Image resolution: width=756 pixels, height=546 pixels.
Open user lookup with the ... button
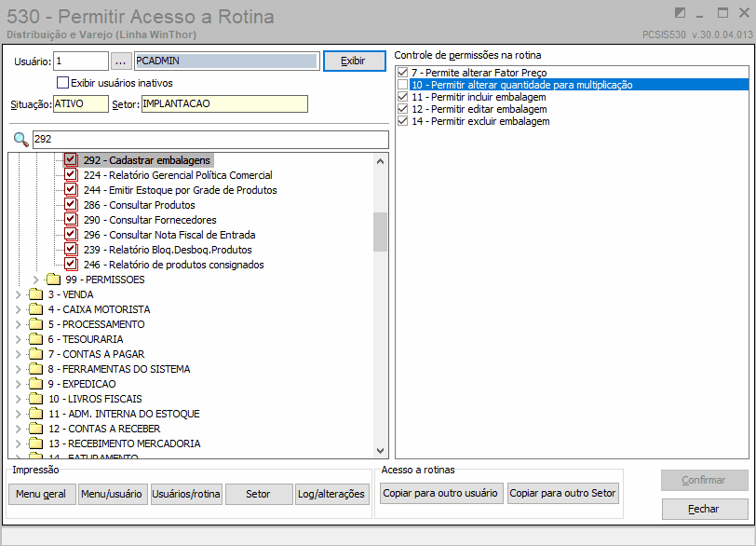(120, 61)
